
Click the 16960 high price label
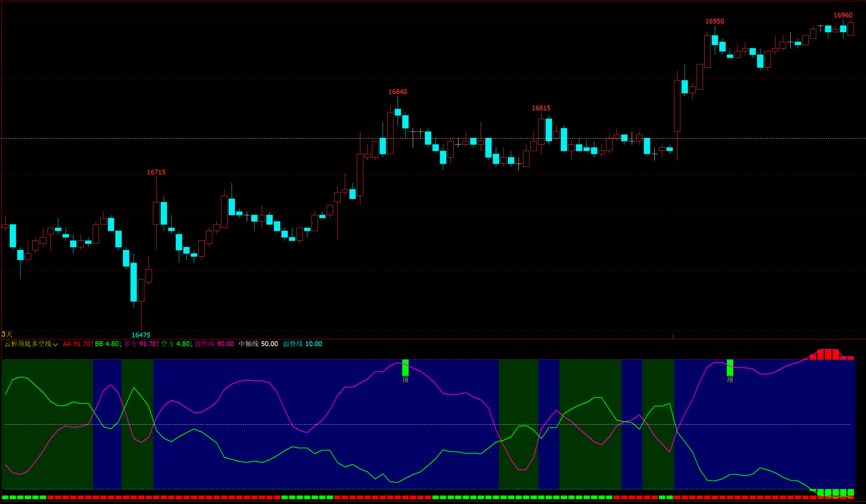pos(843,15)
